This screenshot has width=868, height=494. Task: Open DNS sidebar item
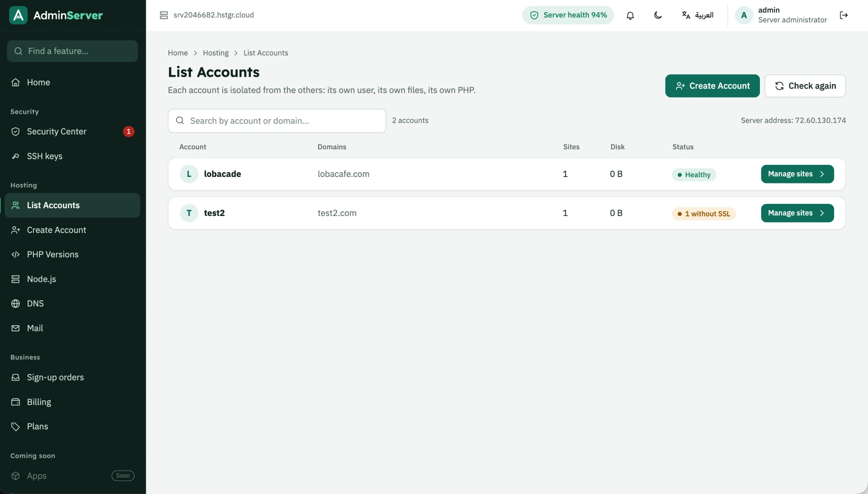click(x=72, y=304)
